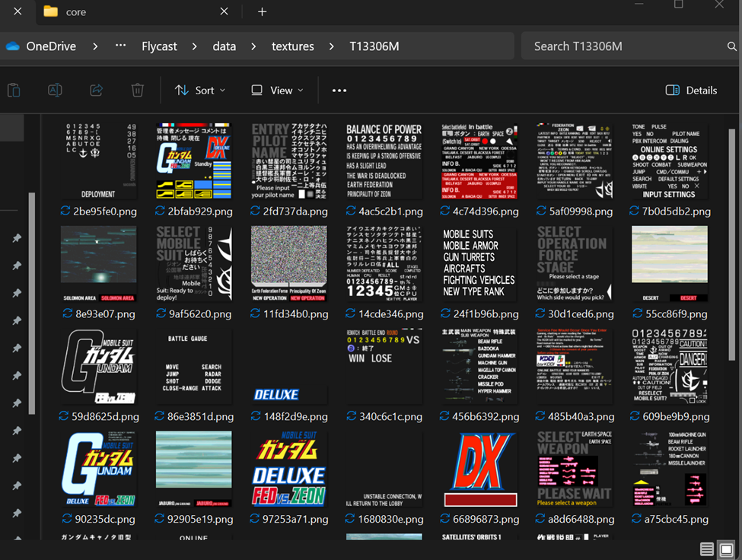Click the OneDrive cloud icon in address bar
Image resolution: width=742 pixels, height=560 pixels.
click(13, 46)
